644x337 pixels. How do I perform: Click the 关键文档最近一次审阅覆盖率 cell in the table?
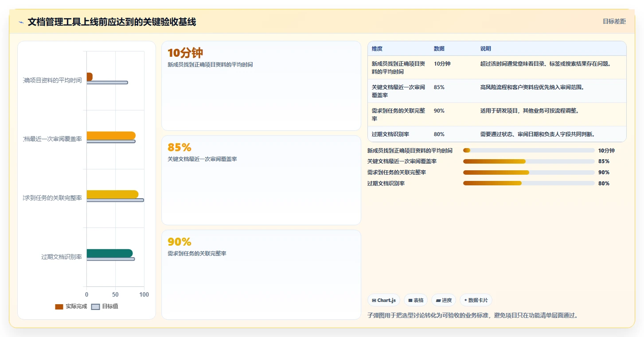coord(398,91)
